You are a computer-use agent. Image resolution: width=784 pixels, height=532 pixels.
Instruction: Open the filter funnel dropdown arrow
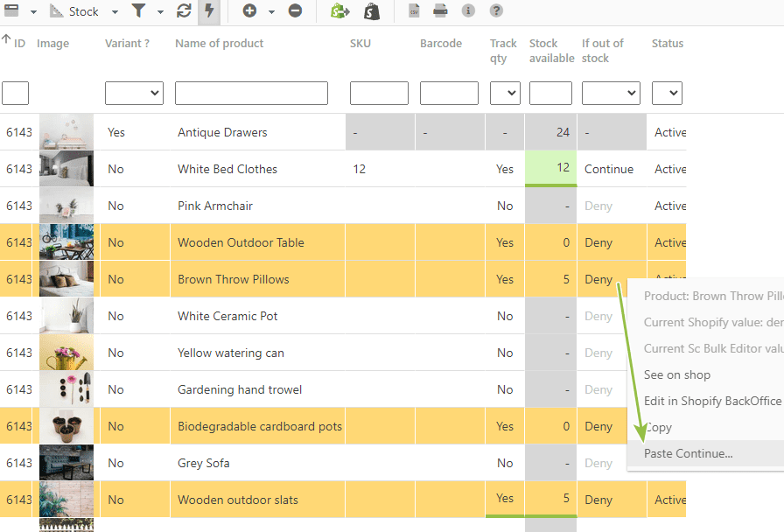pos(160,11)
